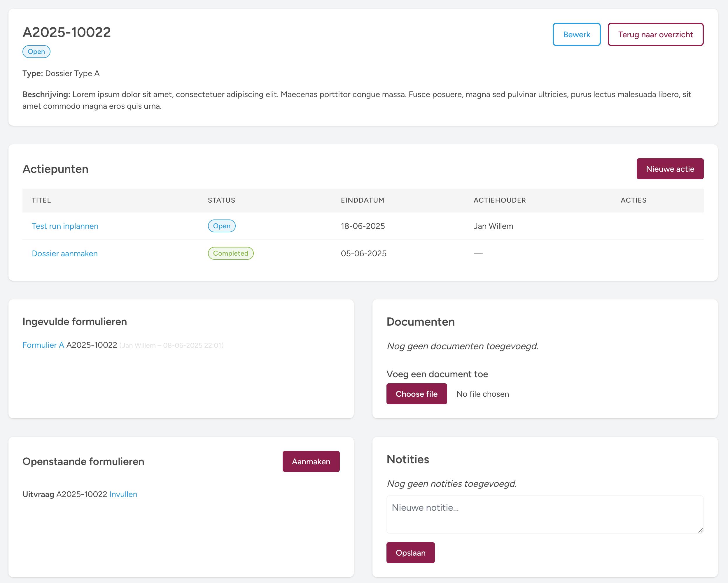
Task: Open the Test run inplannen action
Action: [x=65, y=226]
